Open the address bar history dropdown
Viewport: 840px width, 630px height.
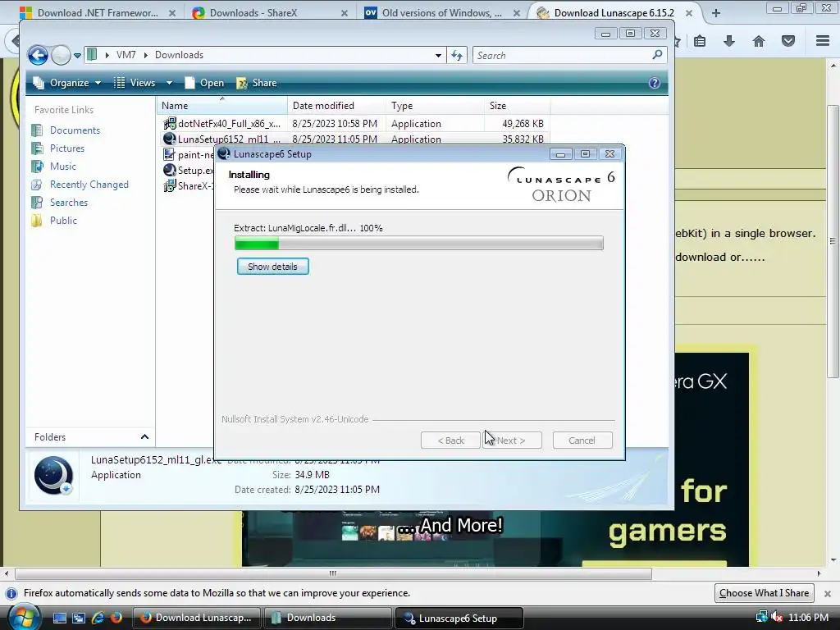(438, 55)
